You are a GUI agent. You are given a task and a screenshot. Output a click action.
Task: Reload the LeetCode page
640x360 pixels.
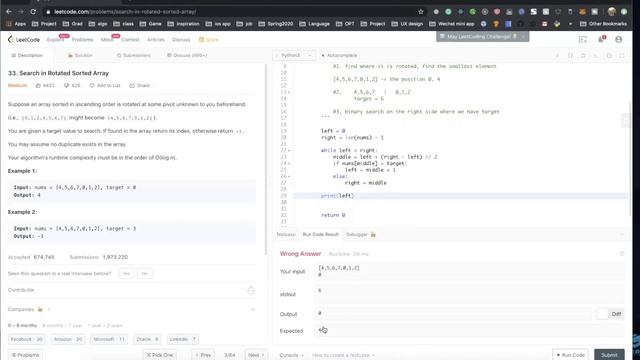click(33, 12)
